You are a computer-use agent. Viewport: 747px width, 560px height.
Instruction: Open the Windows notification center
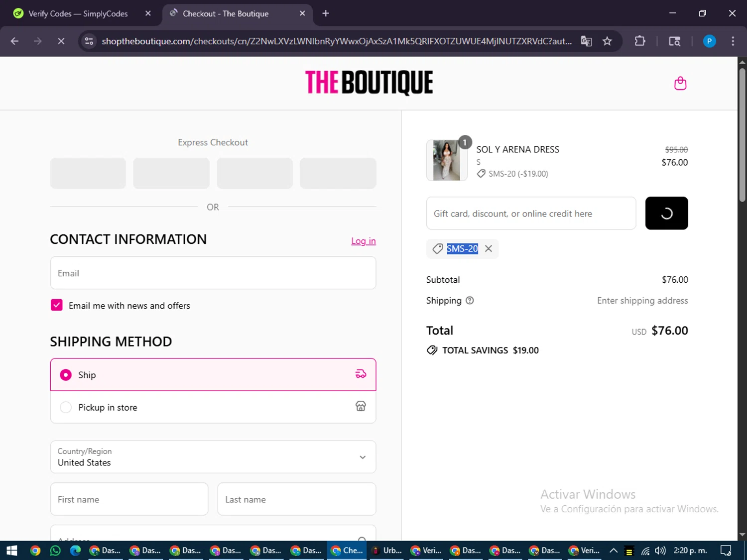[x=726, y=551]
